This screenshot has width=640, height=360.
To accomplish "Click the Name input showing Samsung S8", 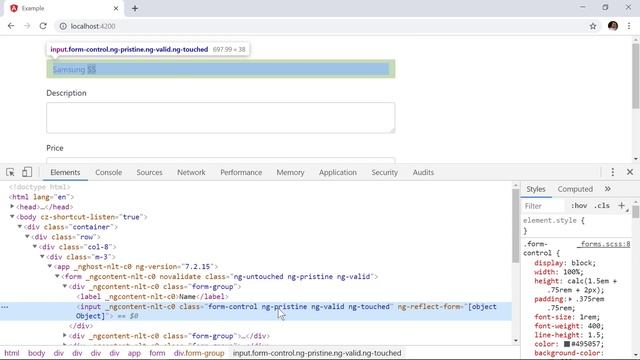I will [221, 69].
